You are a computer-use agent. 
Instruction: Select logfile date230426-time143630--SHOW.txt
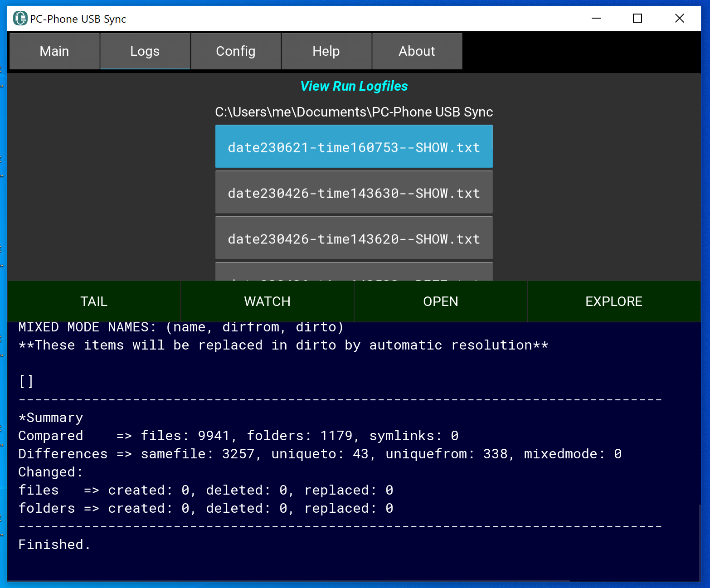point(354,192)
